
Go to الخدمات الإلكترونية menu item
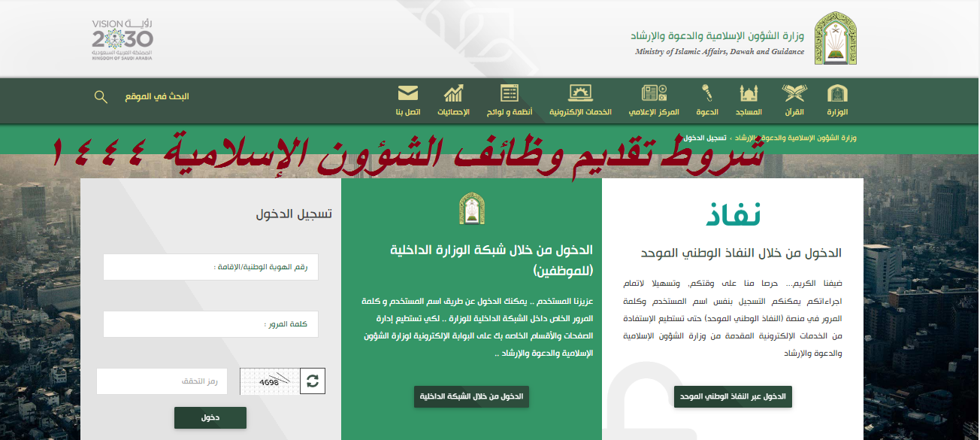[x=580, y=101]
